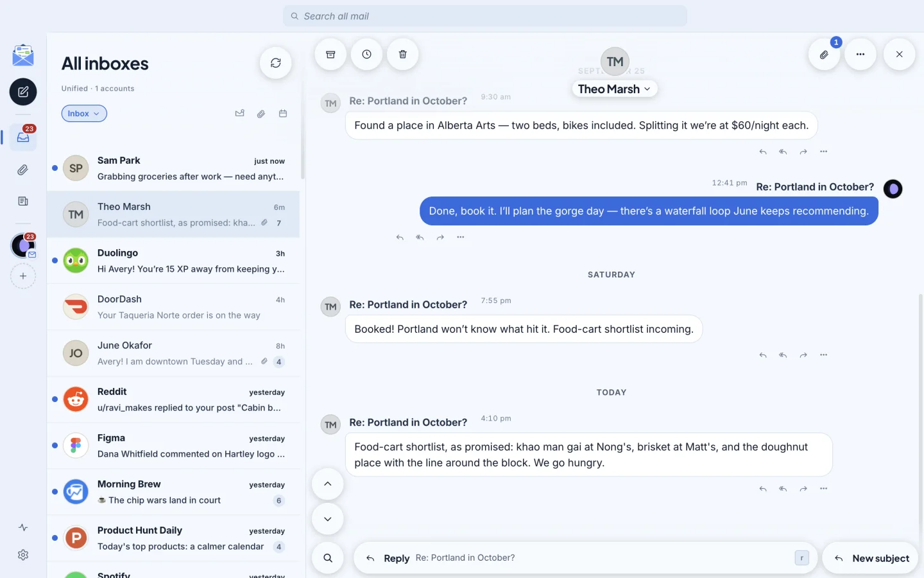Toggle unread filter envelope icon
Screen dimensions: 924x578
point(239,114)
